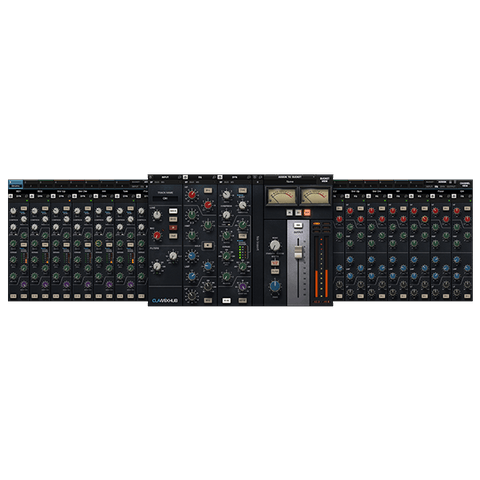Screen dimensions: 480x480
Task: Select the orange meter mode button under the VU meters
Action: coord(307,212)
